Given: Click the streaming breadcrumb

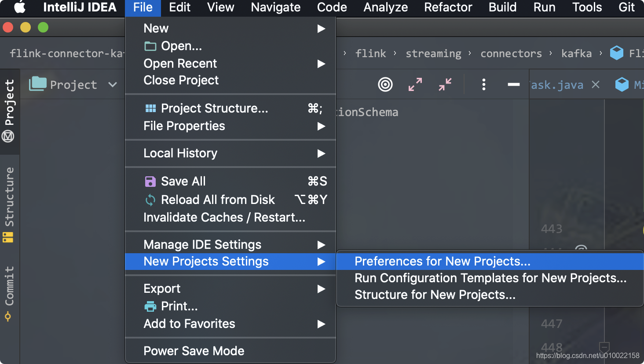Looking at the screenshot, I should [433, 54].
